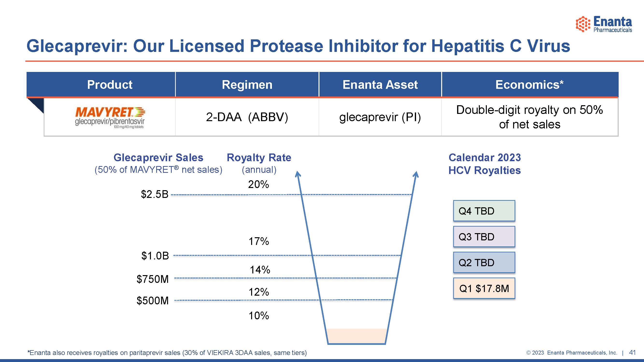The height and width of the screenshot is (362, 644).
Task: Select the "(50% of MAVYRET® net sales)" subtitle
Action: pos(158,170)
